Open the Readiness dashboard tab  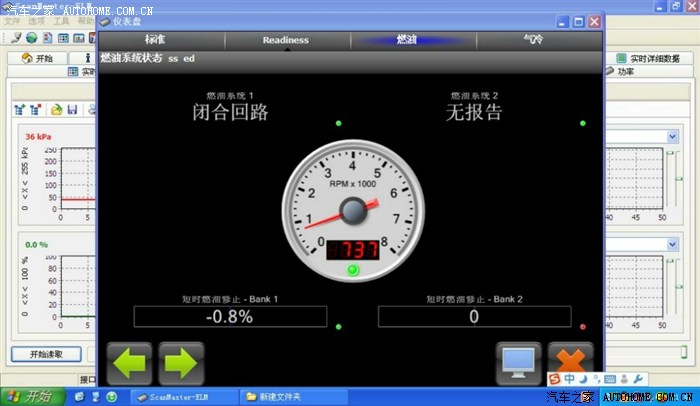point(285,40)
